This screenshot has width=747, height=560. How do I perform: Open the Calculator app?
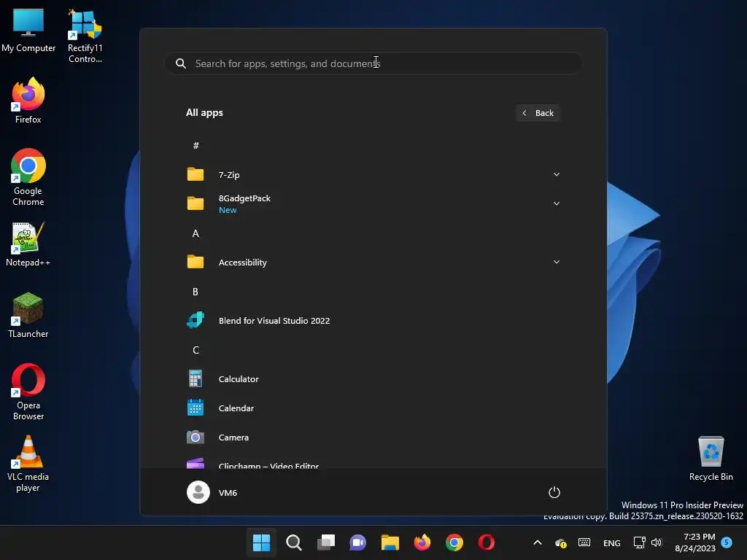point(373,379)
